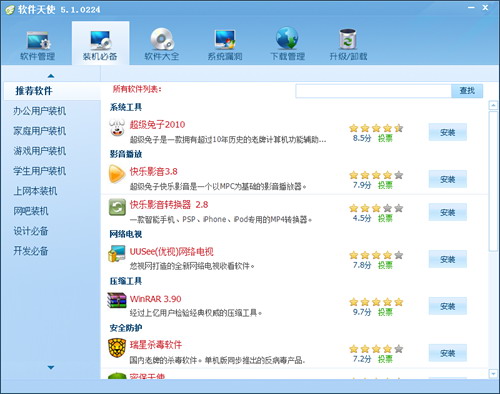Select 设计必备 category
The width and height of the screenshot is (500, 394).
(x=31, y=231)
